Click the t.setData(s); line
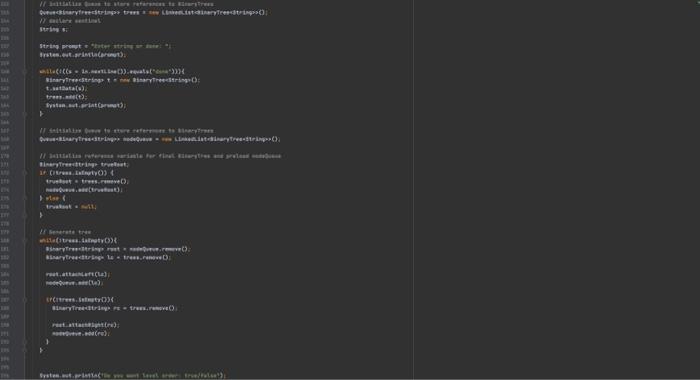Screen dimensions: 700x380 (67, 89)
